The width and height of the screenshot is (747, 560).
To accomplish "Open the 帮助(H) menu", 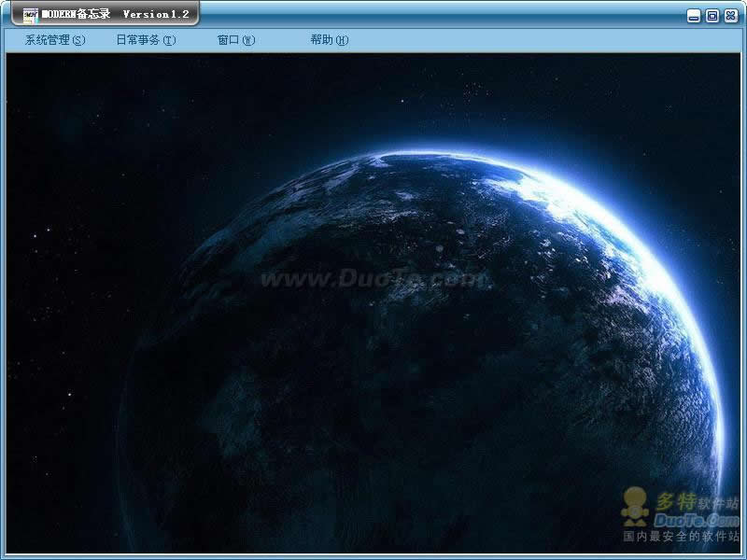I will point(330,40).
